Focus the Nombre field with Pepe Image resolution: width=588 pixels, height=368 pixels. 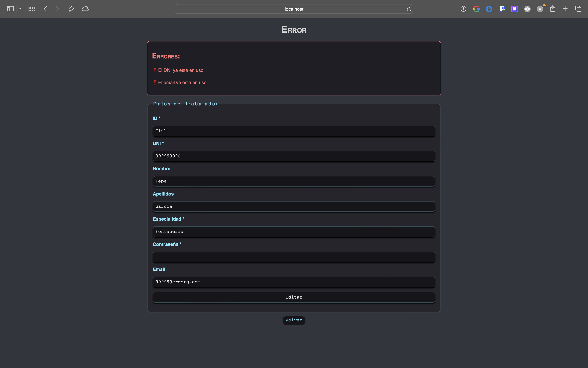pos(294,181)
